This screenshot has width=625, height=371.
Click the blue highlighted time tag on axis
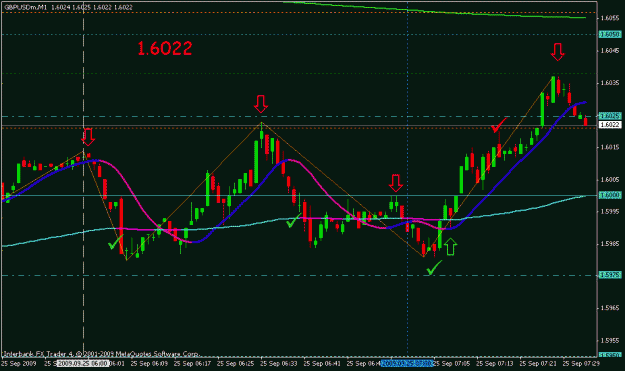tap(407, 363)
